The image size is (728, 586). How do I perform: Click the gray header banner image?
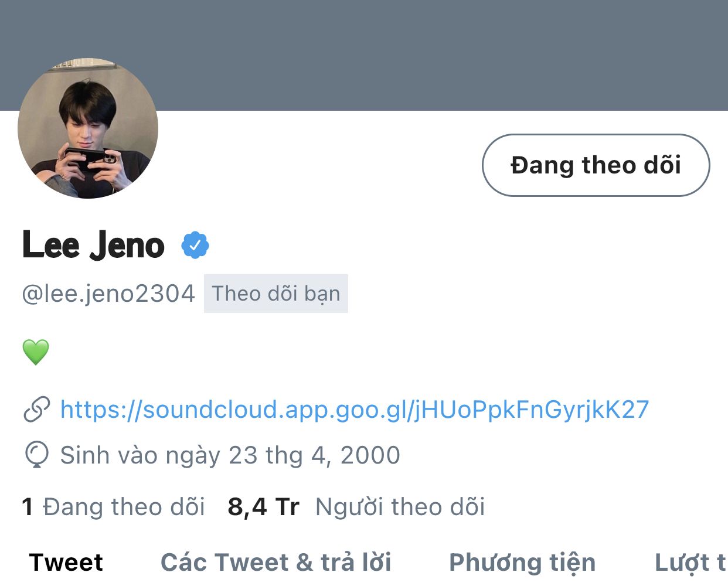[x=410, y=53]
